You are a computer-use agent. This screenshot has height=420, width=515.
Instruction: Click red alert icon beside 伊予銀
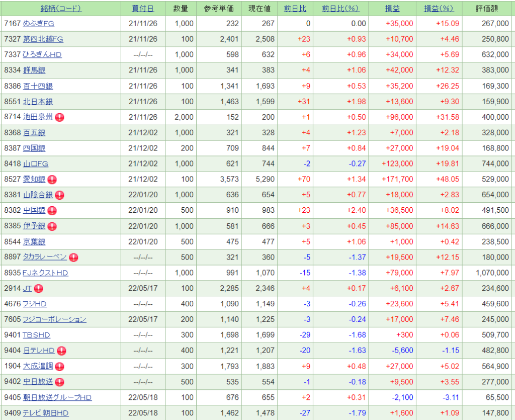coord(52,226)
